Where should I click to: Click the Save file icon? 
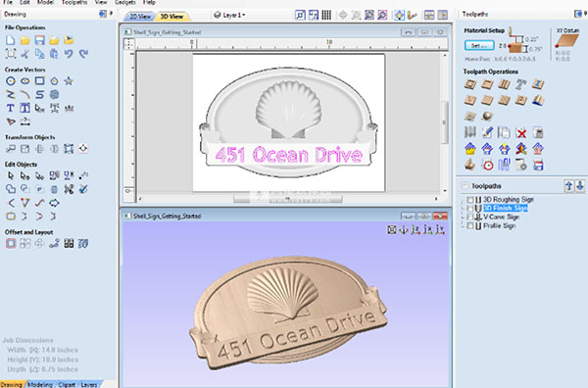coord(39,40)
